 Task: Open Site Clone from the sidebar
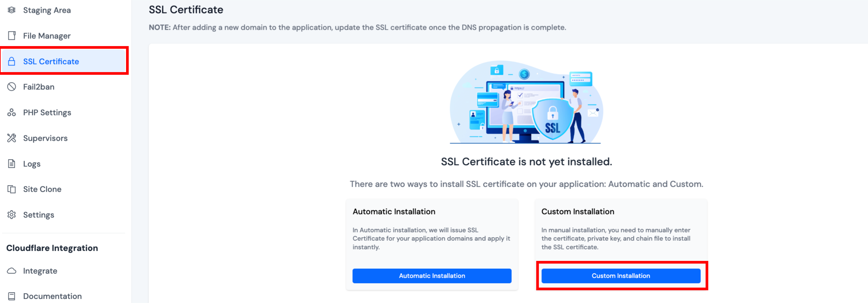42,190
